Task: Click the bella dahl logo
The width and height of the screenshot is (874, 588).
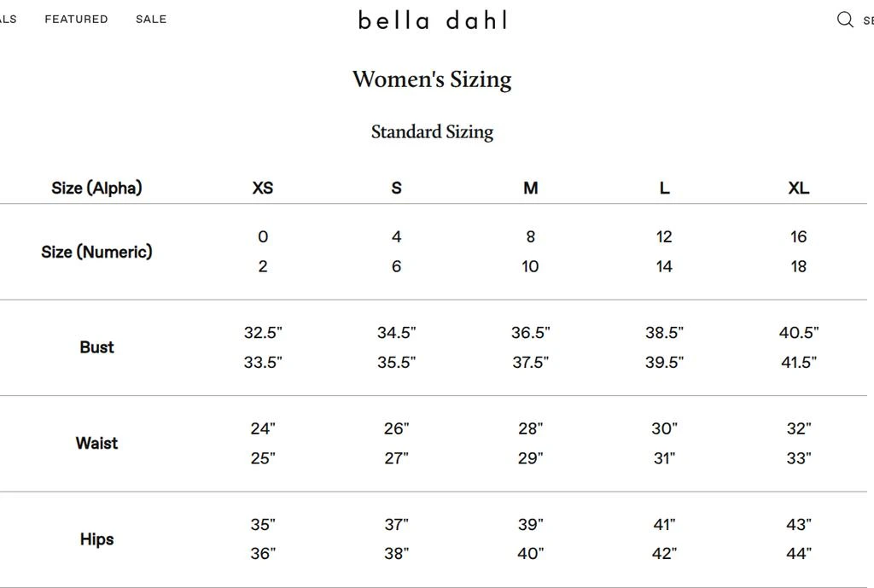Action: 432,20
